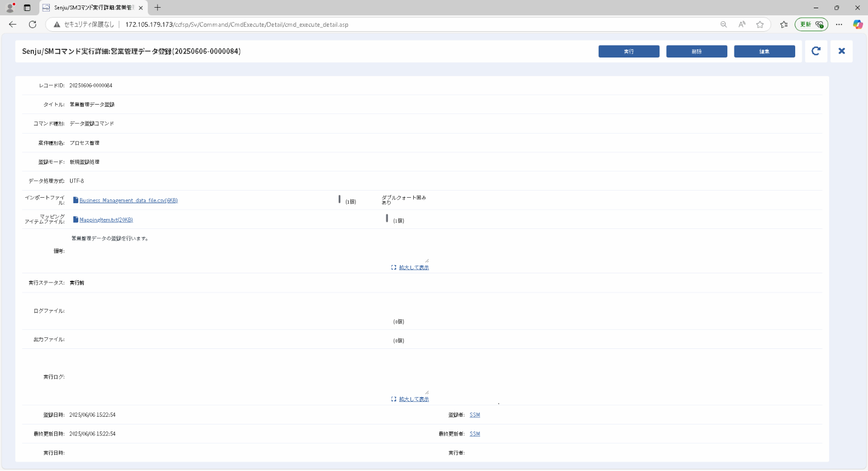Image resolution: width=868 pixels, height=471 pixels.
Task: Click the 編集 (edit) button
Action: [x=765, y=51]
